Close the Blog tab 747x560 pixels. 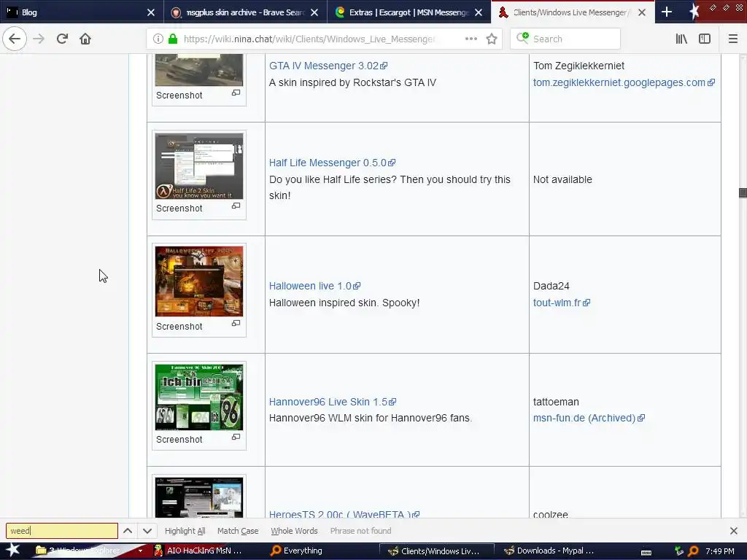(x=151, y=12)
